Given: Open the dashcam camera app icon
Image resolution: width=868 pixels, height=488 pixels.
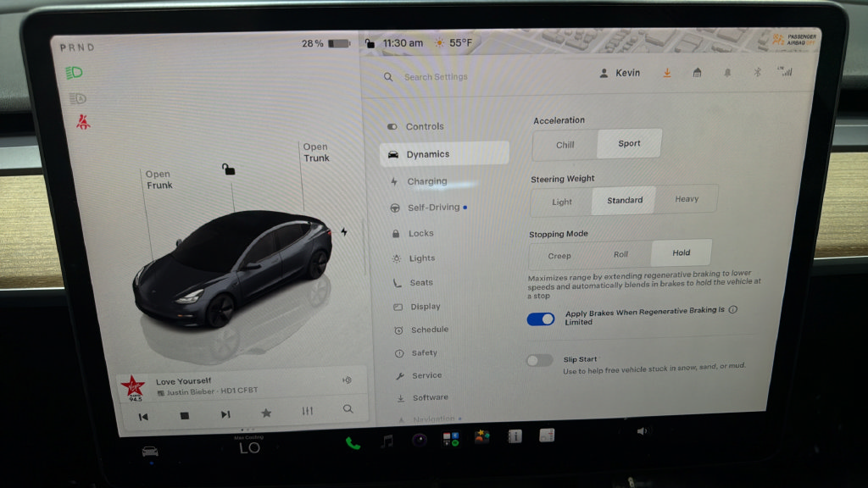Looking at the screenshot, I should pyautogui.click(x=419, y=440).
